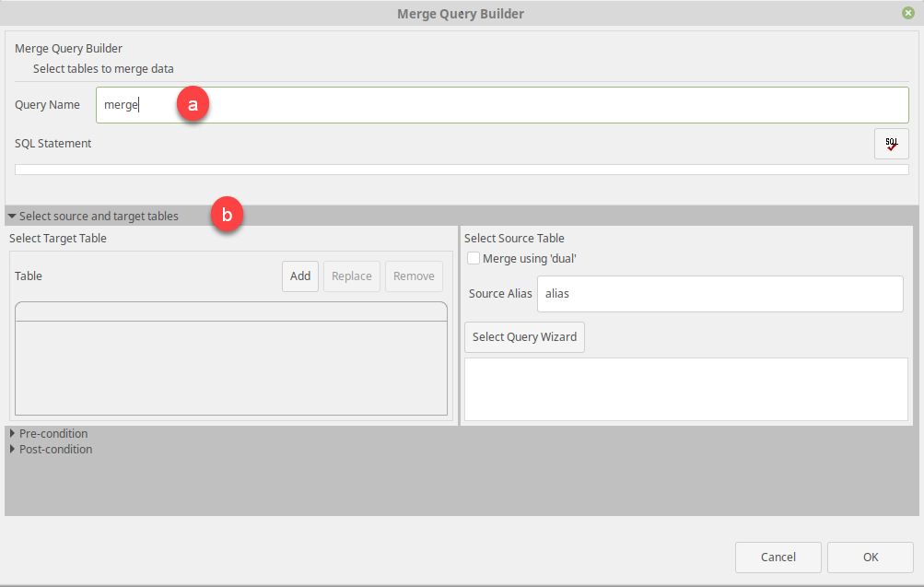Click the target table list header row
The image size is (924, 587).
230,311
